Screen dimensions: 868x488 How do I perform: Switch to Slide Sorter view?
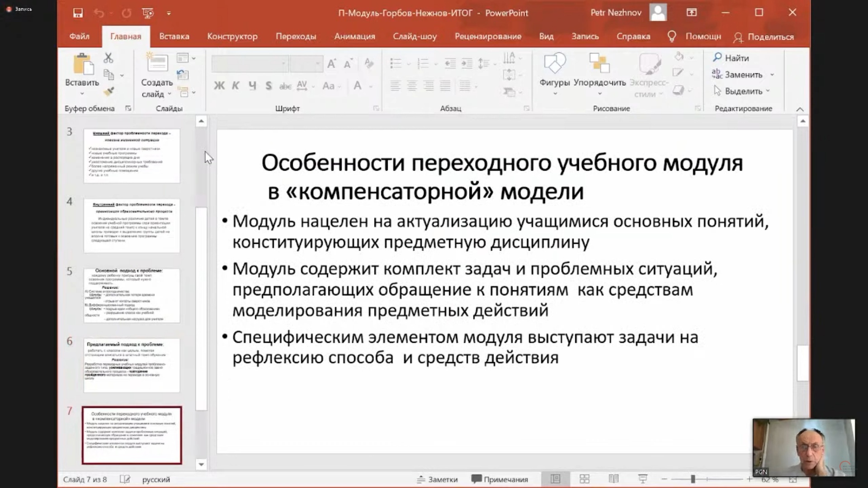pyautogui.click(x=585, y=479)
